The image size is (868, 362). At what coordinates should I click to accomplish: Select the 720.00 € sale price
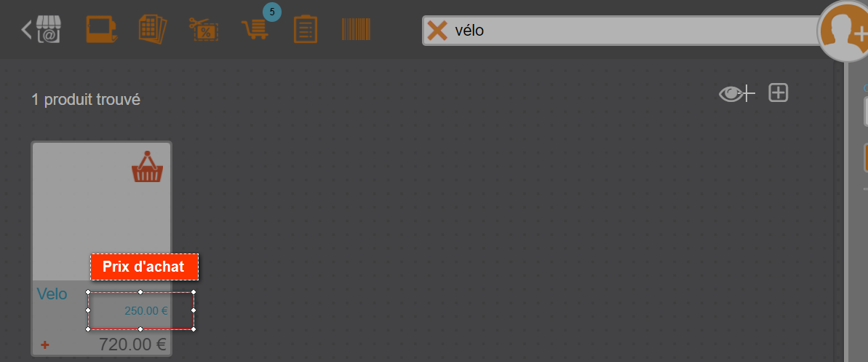pos(133,345)
